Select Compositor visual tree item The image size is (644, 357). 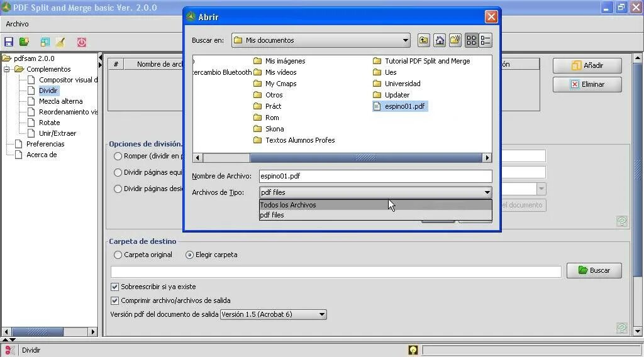click(x=68, y=80)
